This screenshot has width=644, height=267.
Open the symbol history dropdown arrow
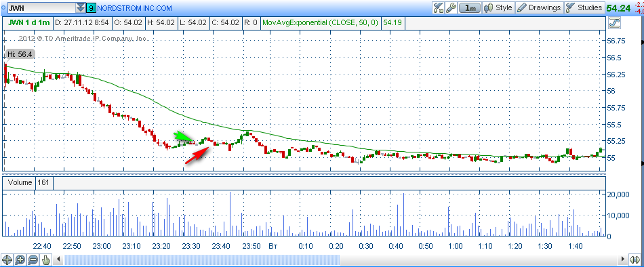81,8
